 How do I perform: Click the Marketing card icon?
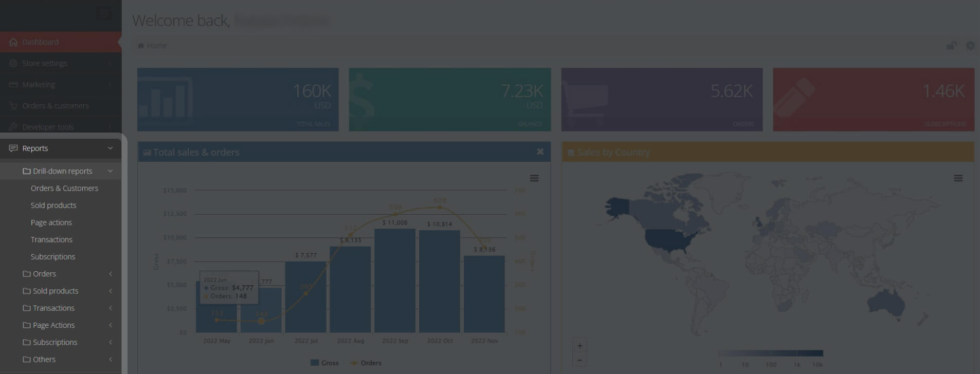(x=13, y=84)
